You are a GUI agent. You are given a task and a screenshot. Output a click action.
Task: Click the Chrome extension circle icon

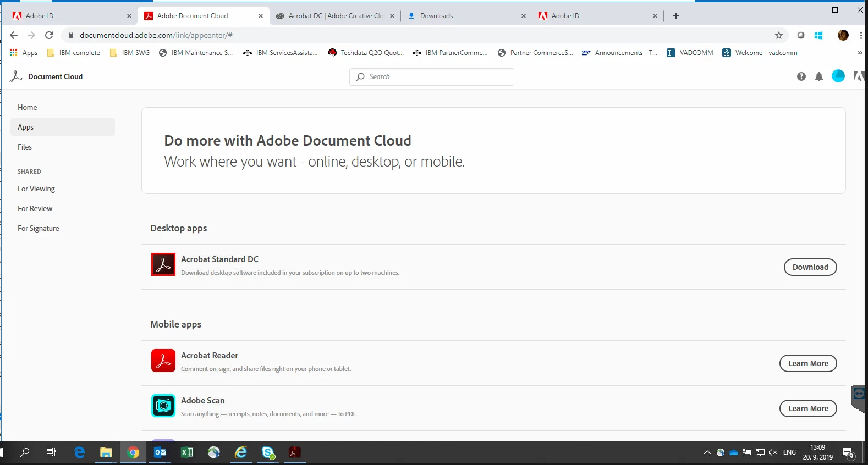[801, 35]
